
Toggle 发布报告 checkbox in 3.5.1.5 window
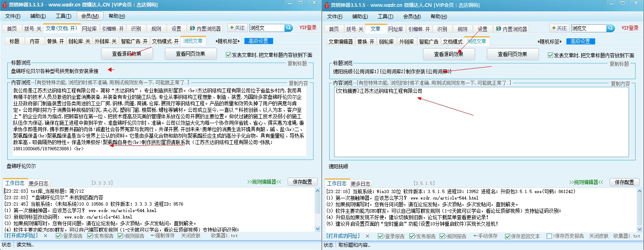click(412, 236)
